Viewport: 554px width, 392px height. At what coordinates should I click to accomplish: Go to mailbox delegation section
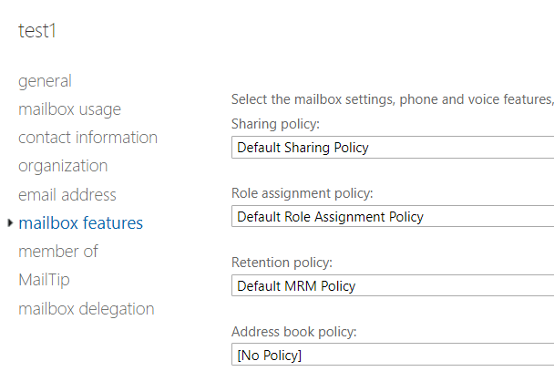pyautogui.click(x=87, y=309)
